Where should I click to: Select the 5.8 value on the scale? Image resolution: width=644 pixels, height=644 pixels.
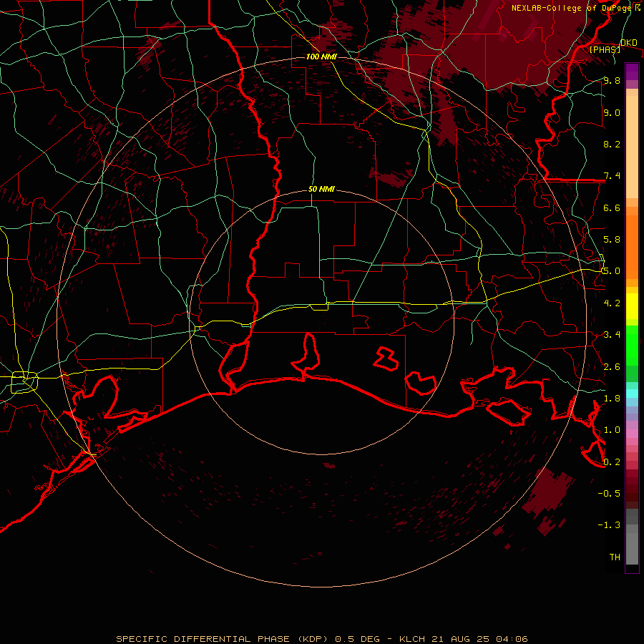[612, 240]
